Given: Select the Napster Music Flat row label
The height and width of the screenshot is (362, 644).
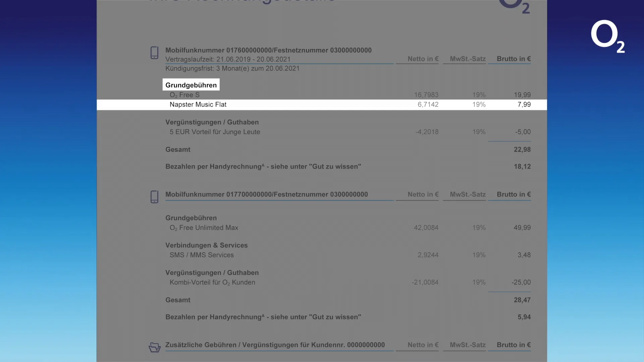Looking at the screenshot, I should (198, 105).
